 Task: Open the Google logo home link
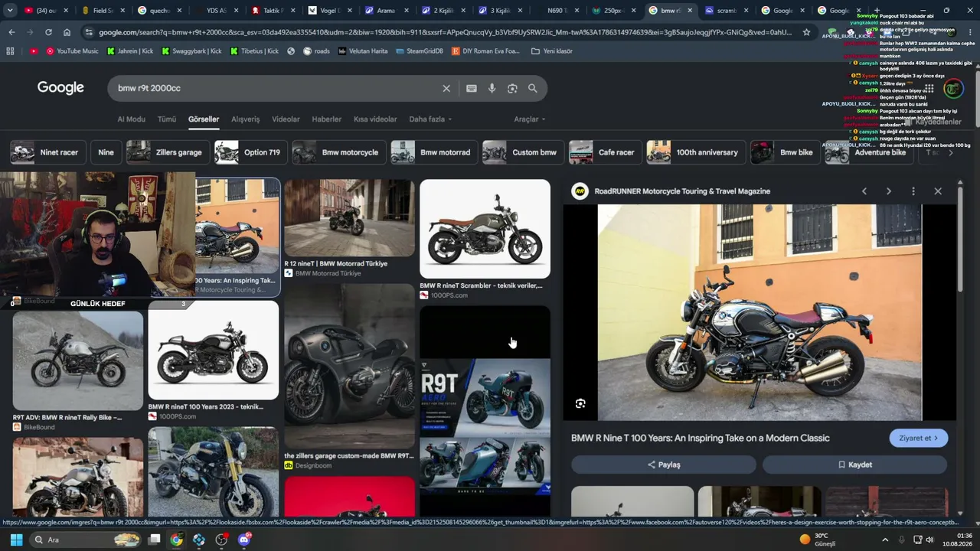(x=60, y=88)
